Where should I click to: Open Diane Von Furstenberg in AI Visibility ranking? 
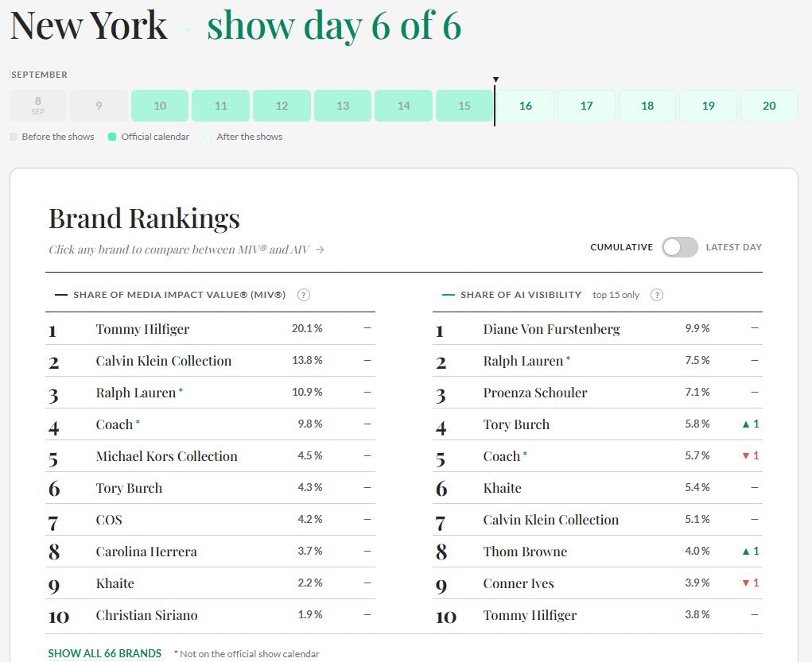click(x=551, y=329)
